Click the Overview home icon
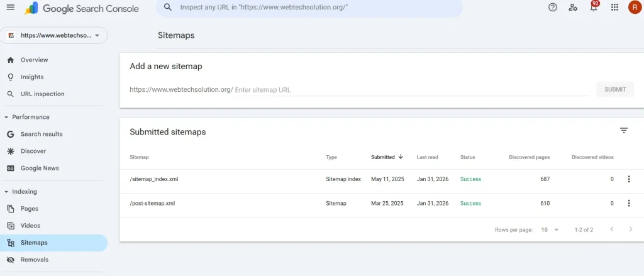 click(x=11, y=60)
